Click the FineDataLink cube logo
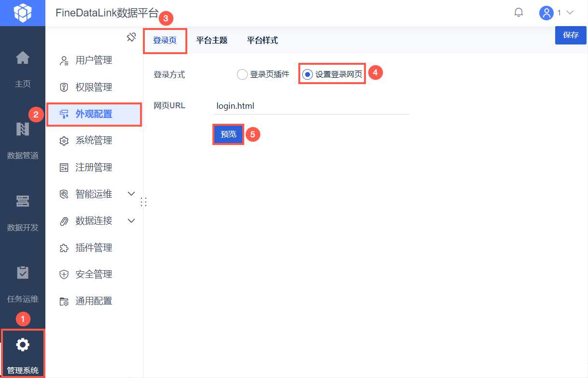588x378 pixels. click(23, 13)
